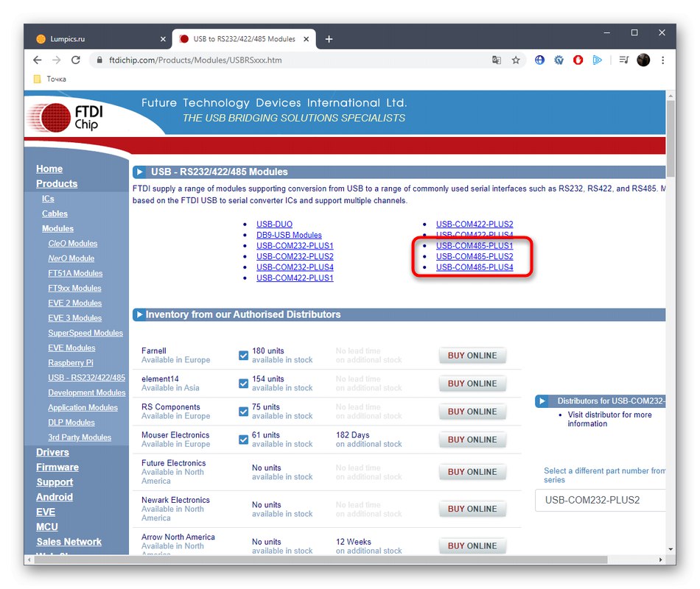The width and height of the screenshot is (700, 589).
Task: Click the arrow icon beside Inventory heading
Action: point(139,314)
